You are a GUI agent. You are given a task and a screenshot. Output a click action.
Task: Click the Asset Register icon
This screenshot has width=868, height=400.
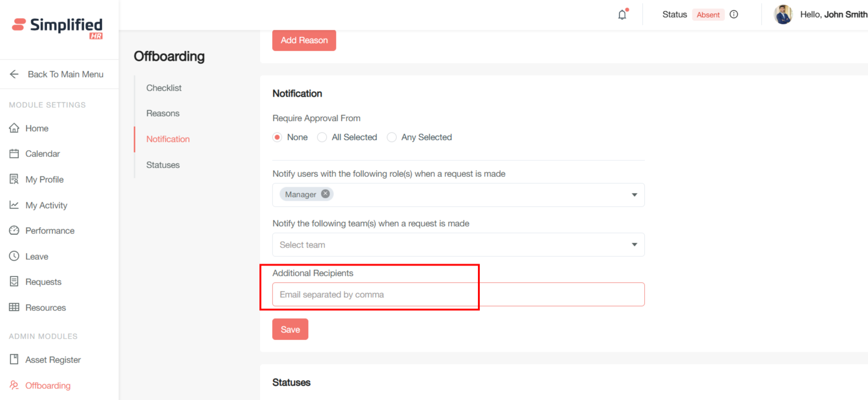(x=14, y=360)
